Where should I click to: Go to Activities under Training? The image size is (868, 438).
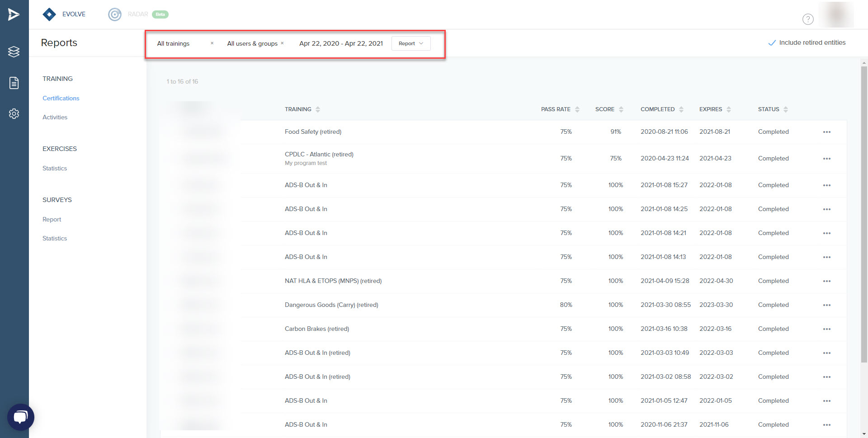click(55, 117)
